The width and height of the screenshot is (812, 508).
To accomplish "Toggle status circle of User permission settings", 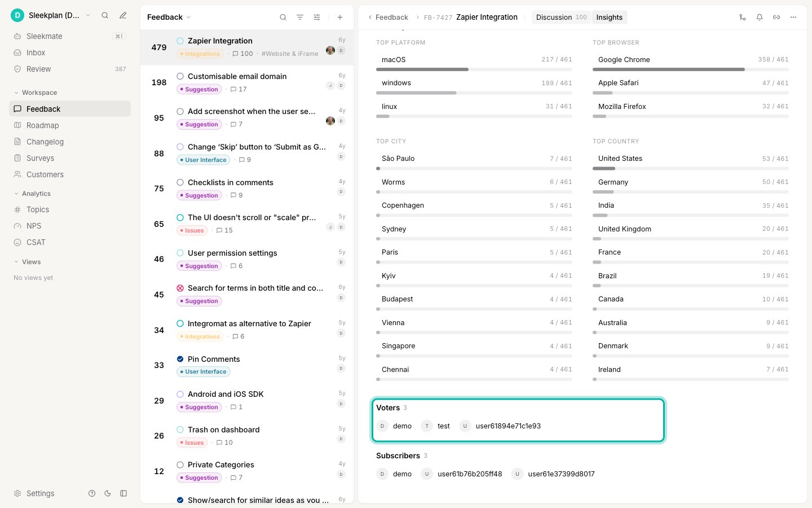I will [x=180, y=253].
